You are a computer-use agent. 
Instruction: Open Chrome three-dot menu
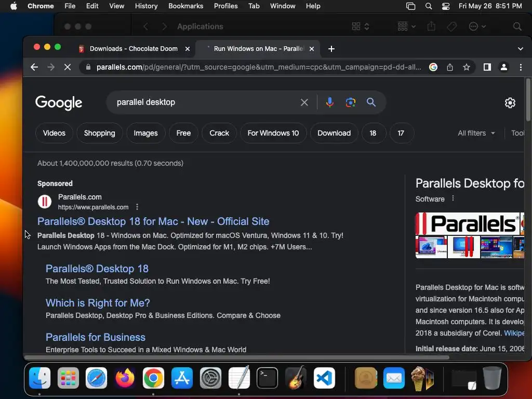click(521, 67)
